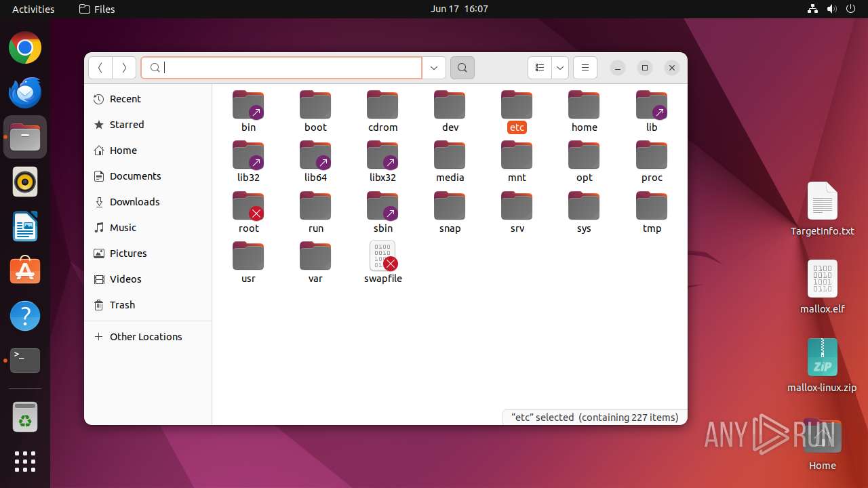868x488 pixels.
Task: Open the hamburger main menu
Action: tap(585, 68)
